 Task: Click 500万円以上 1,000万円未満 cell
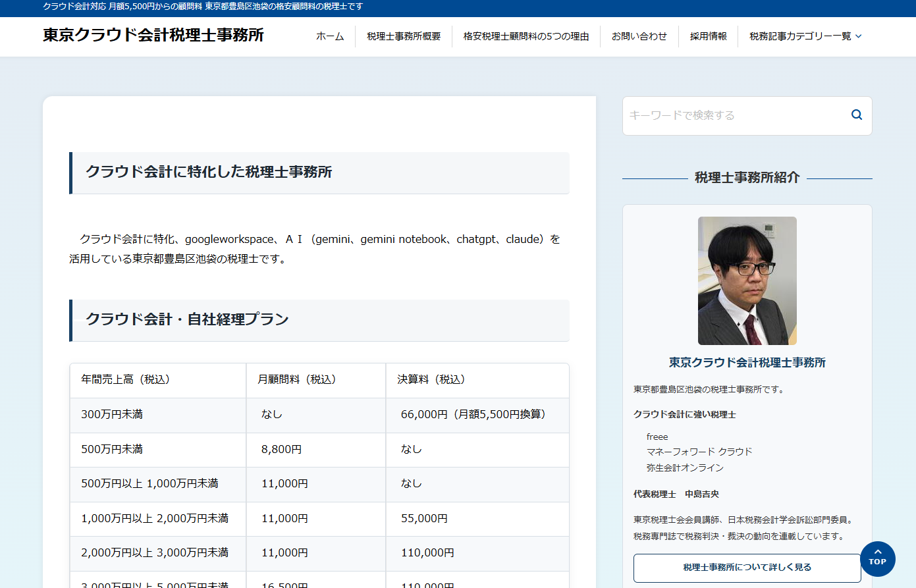tap(158, 484)
